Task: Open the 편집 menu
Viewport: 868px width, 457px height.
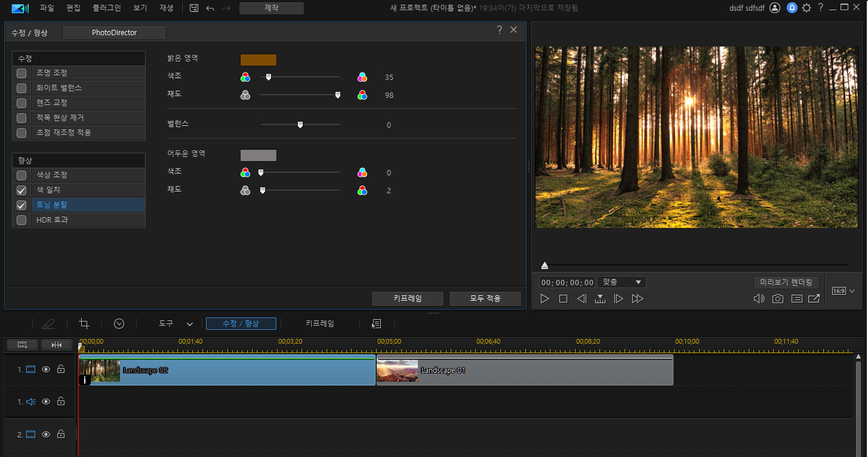Action: tap(73, 8)
